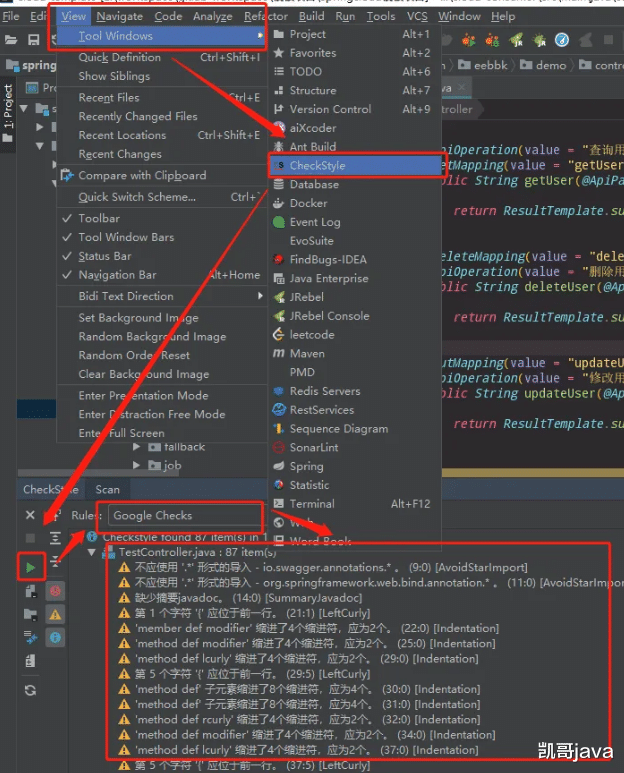Reload the CheckStyle rules with the refresh icon

(31, 690)
